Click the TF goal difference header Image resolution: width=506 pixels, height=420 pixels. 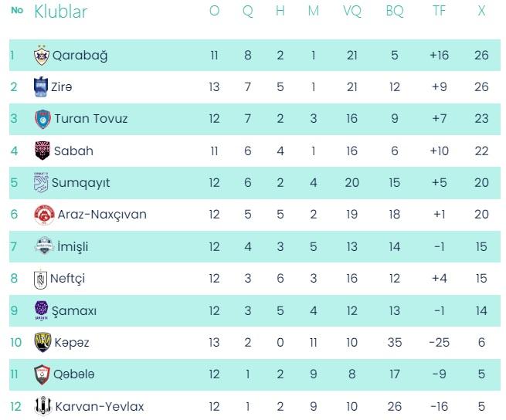[x=439, y=12]
